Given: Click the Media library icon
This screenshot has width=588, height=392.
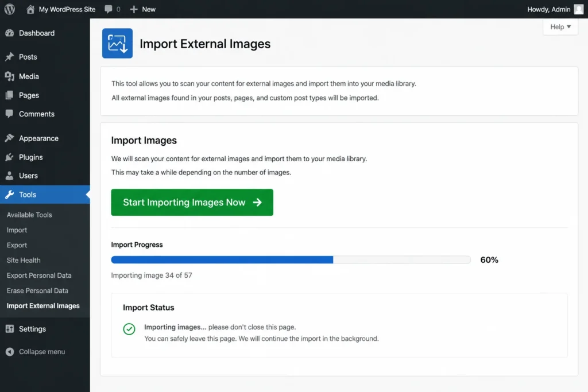Looking at the screenshot, I should click(x=10, y=76).
